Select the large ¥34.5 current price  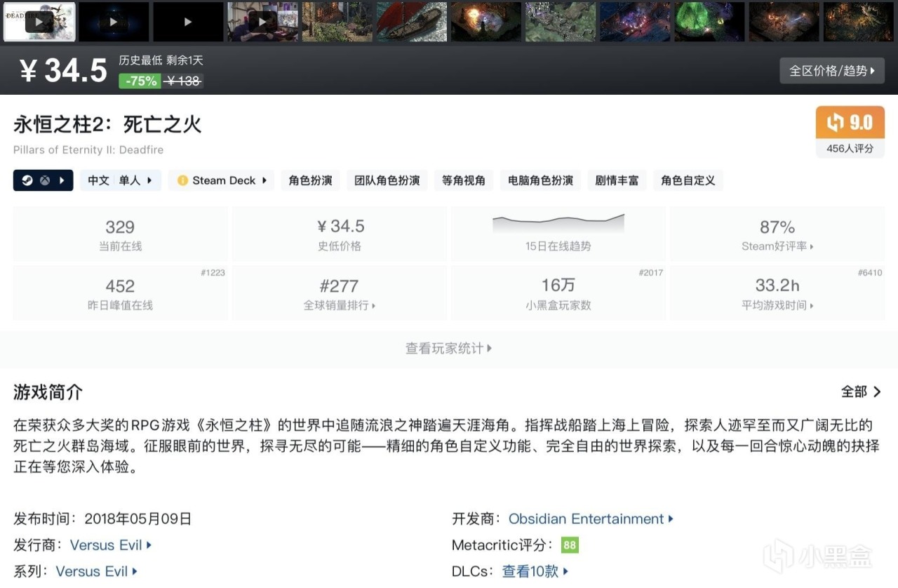pos(63,71)
